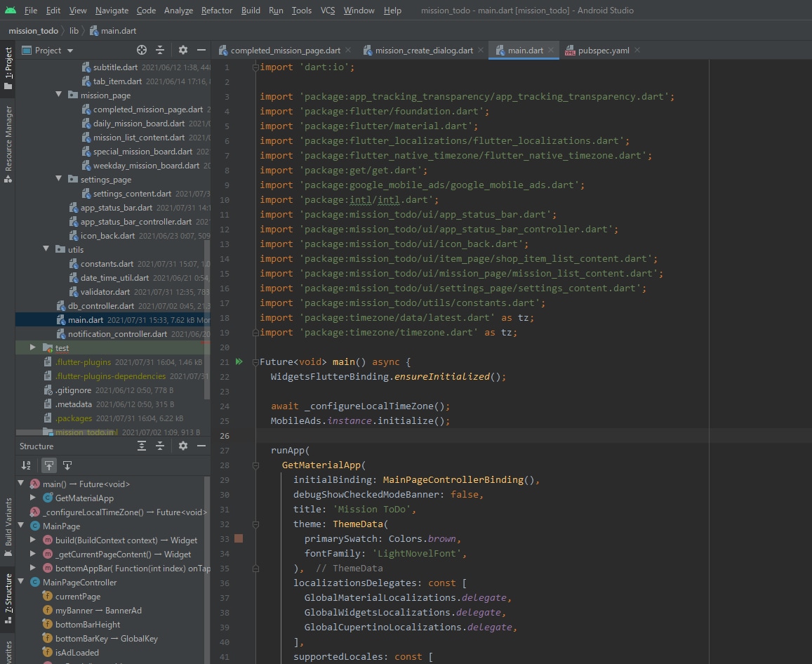Collapse all in Project panel toolbar
Image resolution: width=812 pixels, height=664 pixels.
click(160, 50)
